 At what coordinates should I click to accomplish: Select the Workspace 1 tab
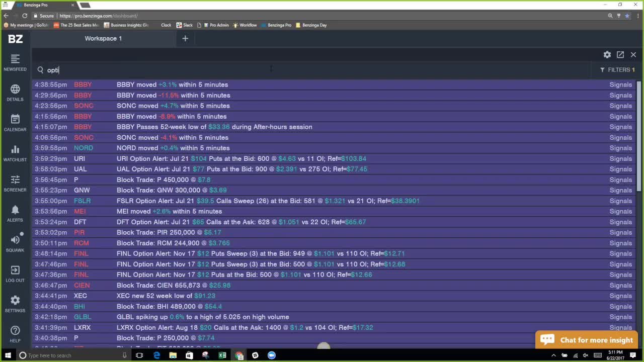pos(103,38)
